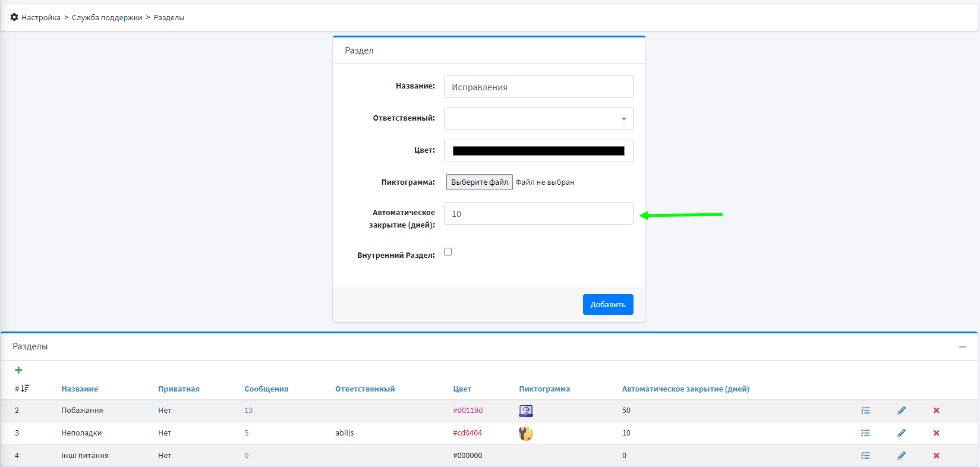The image size is (980, 467).
Task: Click the settings gear icon in breadcrumb
Action: pos(14,17)
